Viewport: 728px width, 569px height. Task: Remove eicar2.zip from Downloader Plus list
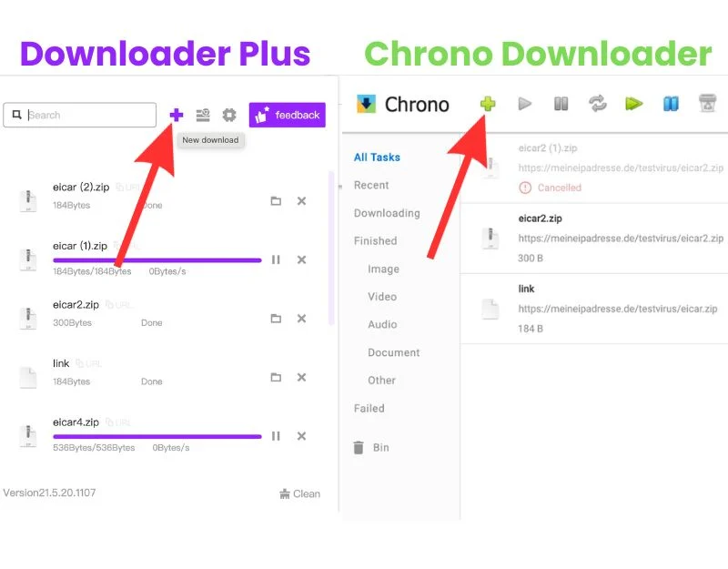point(302,319)
